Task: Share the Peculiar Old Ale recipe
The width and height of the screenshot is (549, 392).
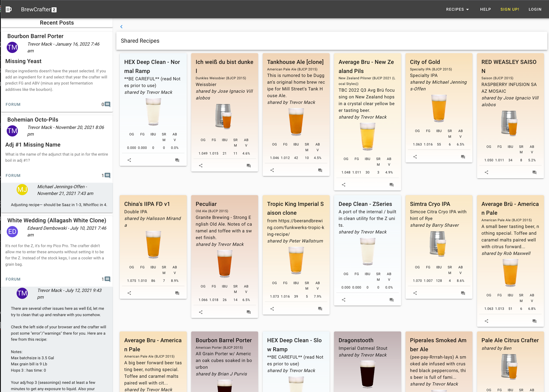Action: [x=201, y=312]
